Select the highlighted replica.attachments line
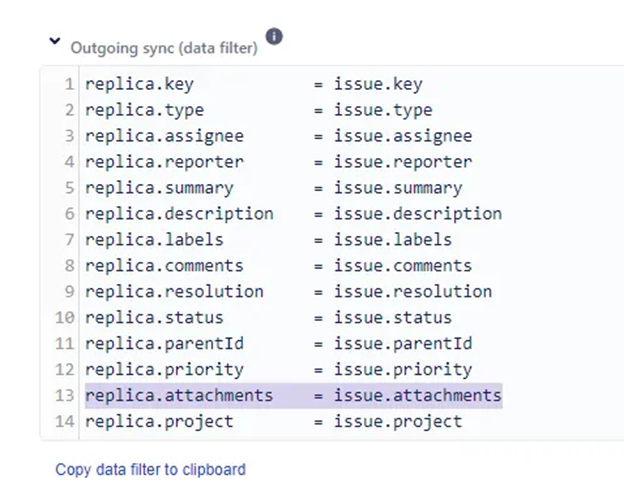Viewport: 624px width, 501px height. tap(293, 396)
